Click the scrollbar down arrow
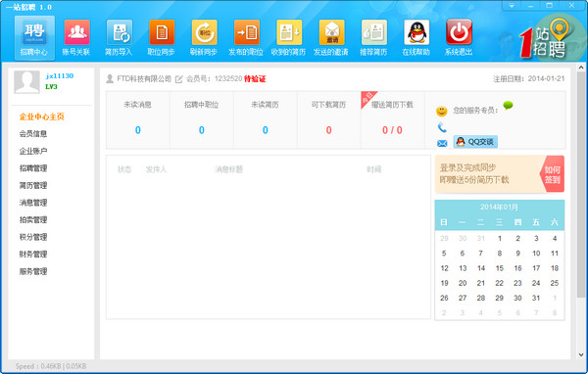This screenshot has height=374, width=588. [581, 354]
